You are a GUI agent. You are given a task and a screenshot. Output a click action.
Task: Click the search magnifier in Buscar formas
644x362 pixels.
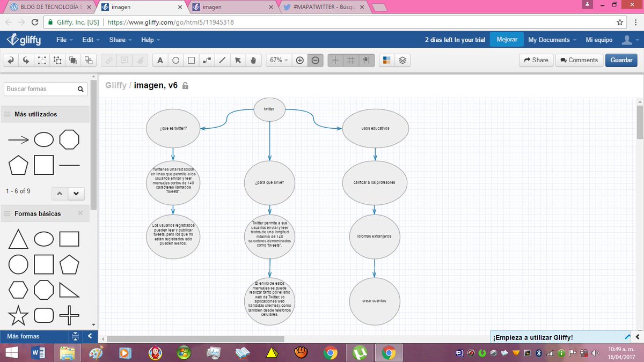80,89
